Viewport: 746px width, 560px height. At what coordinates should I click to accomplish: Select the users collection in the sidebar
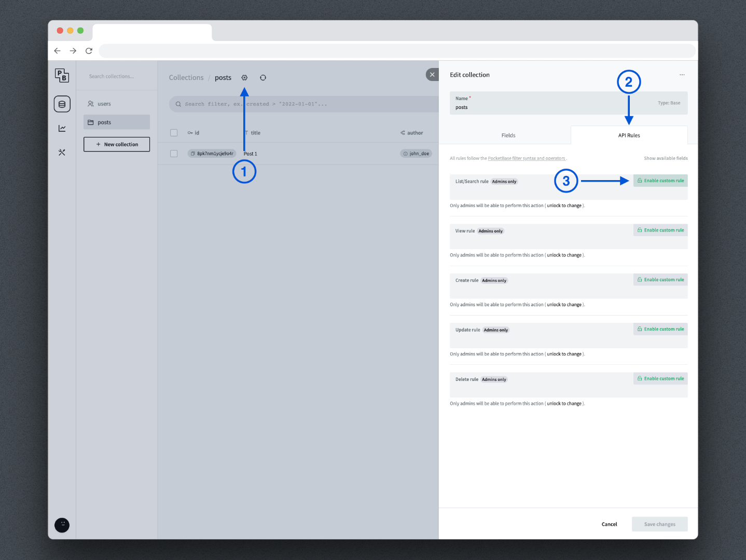pos(117,104)
